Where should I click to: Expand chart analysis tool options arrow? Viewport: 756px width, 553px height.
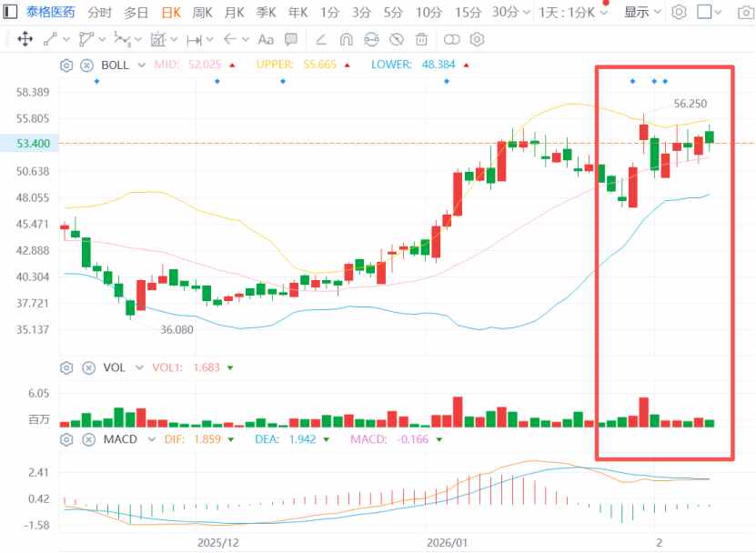pos(174,39)
